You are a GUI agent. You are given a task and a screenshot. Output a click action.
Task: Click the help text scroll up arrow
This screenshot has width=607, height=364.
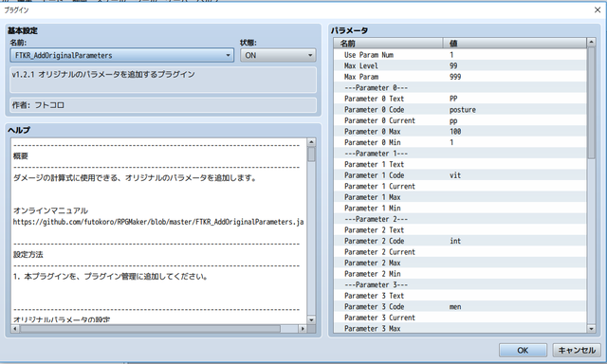pos(311,142)
